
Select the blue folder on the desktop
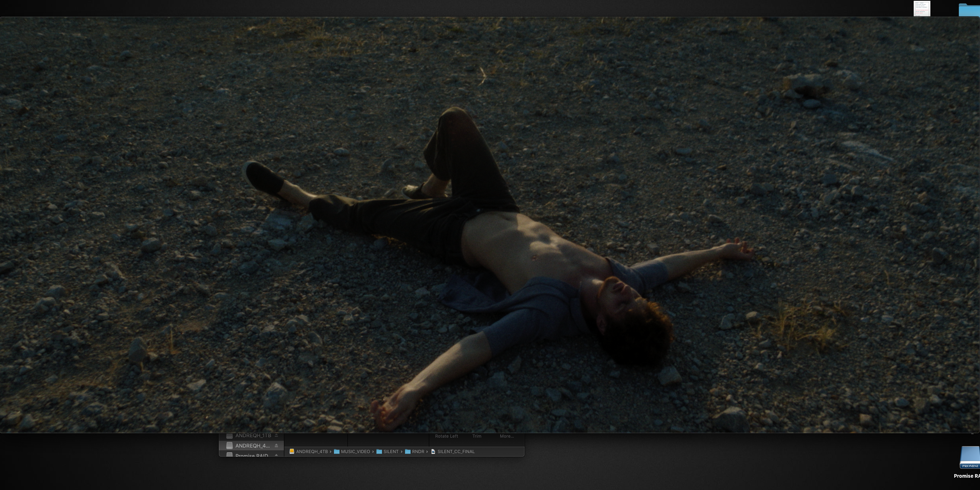[969, 10]
